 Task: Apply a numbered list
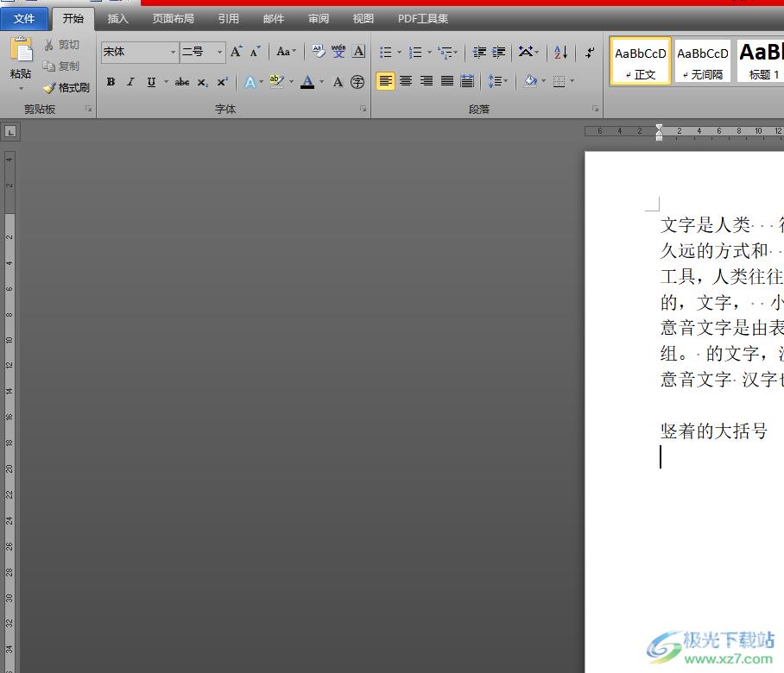[x=415, y=52]
